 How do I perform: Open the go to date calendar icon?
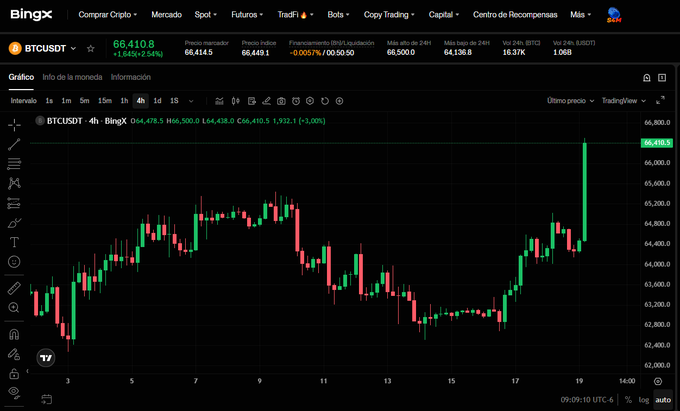tap(47, 399)
